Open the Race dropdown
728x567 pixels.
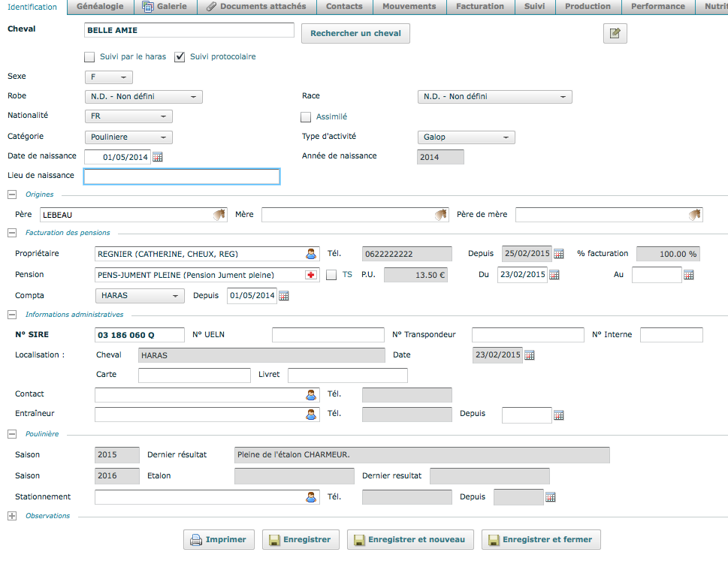(495, 97)
